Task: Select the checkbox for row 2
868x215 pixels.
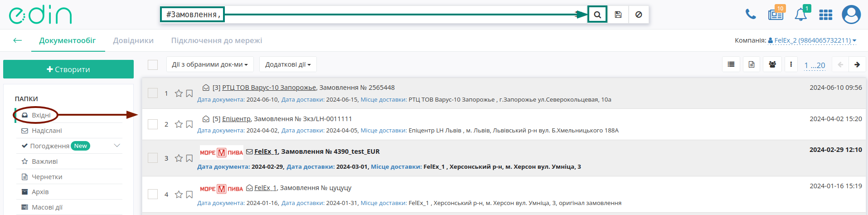Action: tap(153, 124)
